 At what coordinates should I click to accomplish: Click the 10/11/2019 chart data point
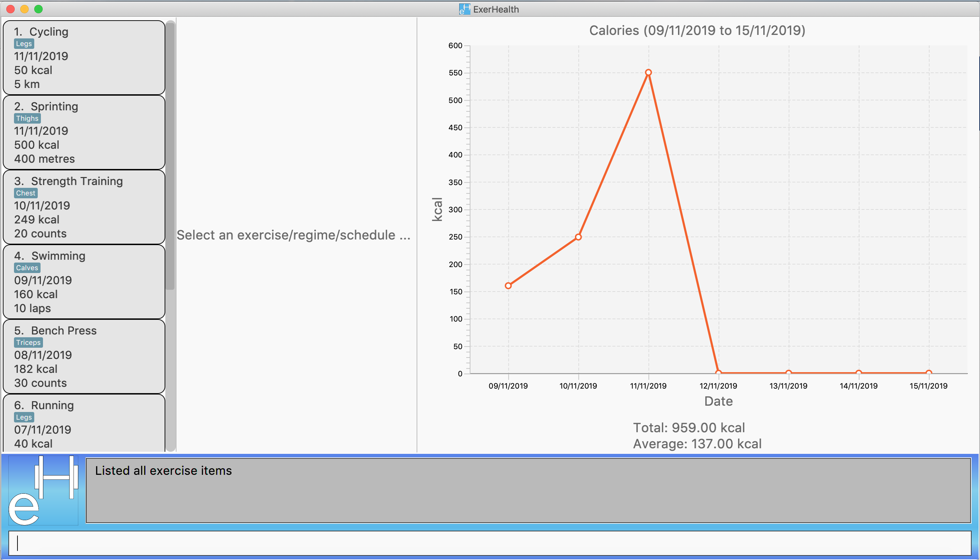[578, 237]
